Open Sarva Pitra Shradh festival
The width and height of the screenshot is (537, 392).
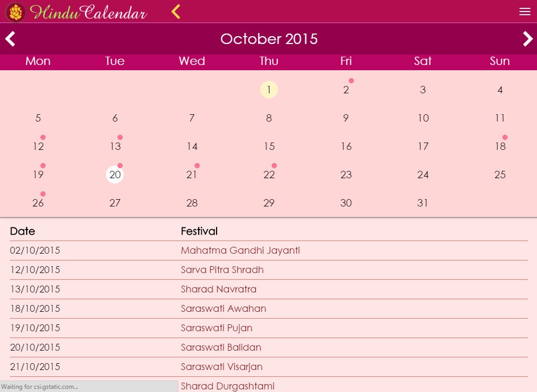(x=222, y=270)
